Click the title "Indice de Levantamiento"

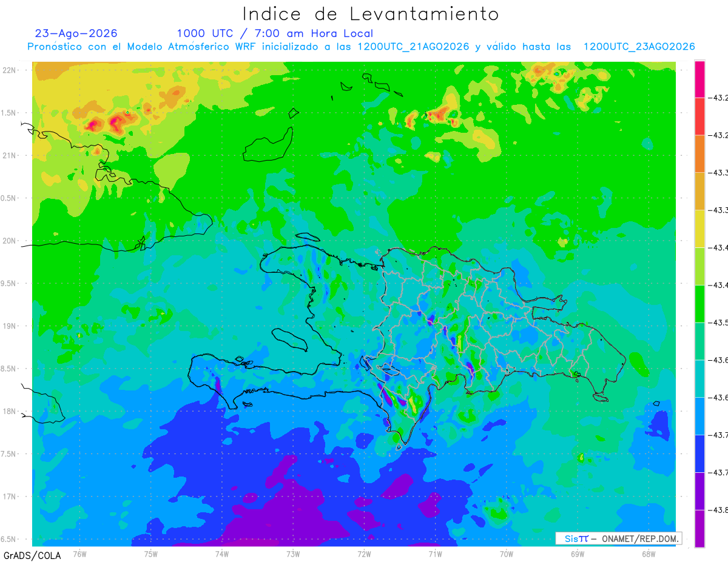(x=371, y=14)
